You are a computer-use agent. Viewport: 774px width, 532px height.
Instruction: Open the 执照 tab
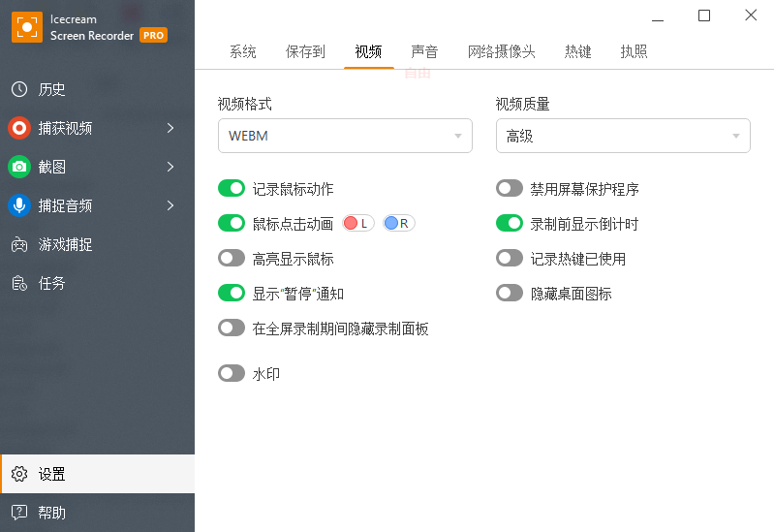point(634,51)
